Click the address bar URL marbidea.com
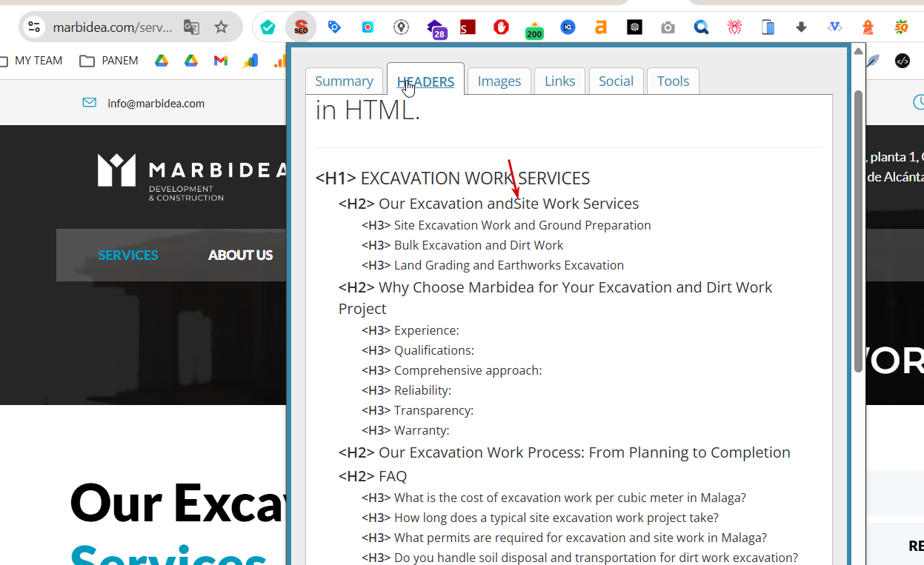The image size is (924, 565). [x=113, y=27]
